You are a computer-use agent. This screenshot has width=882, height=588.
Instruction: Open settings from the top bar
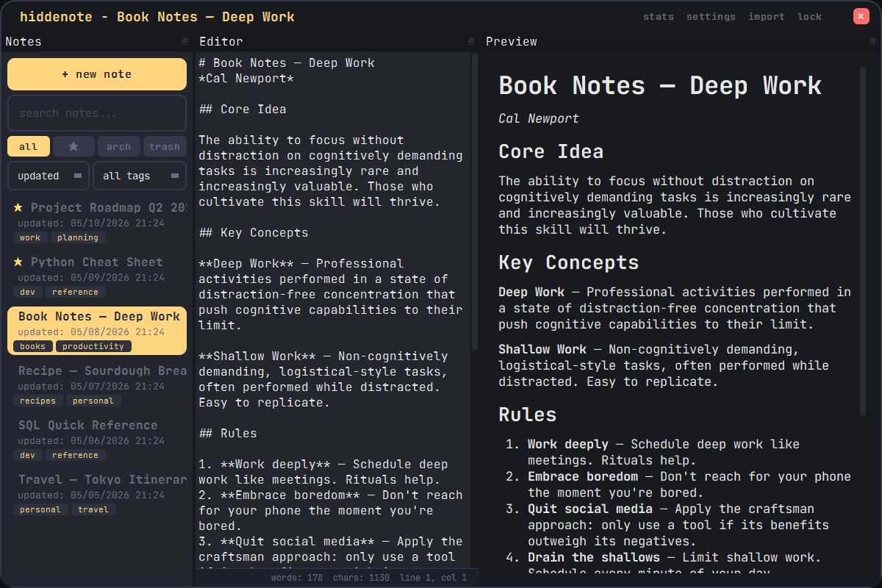[x=711, y=16]
